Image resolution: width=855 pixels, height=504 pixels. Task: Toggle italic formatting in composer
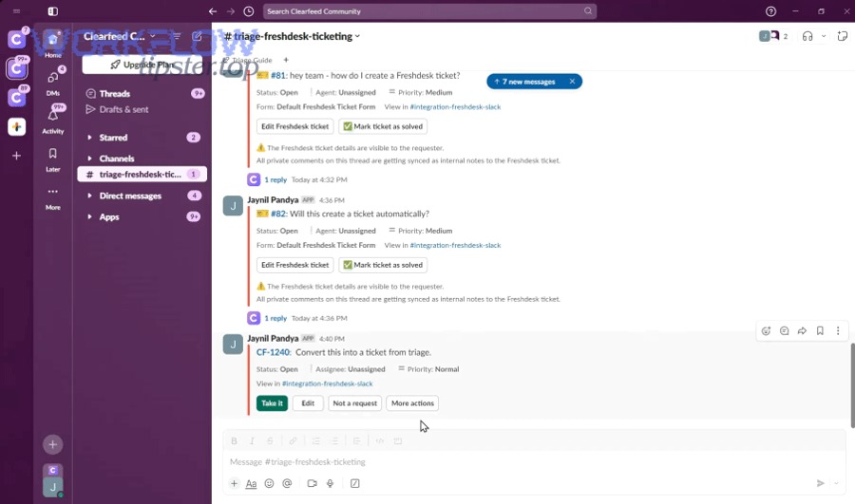coord(252,440)
